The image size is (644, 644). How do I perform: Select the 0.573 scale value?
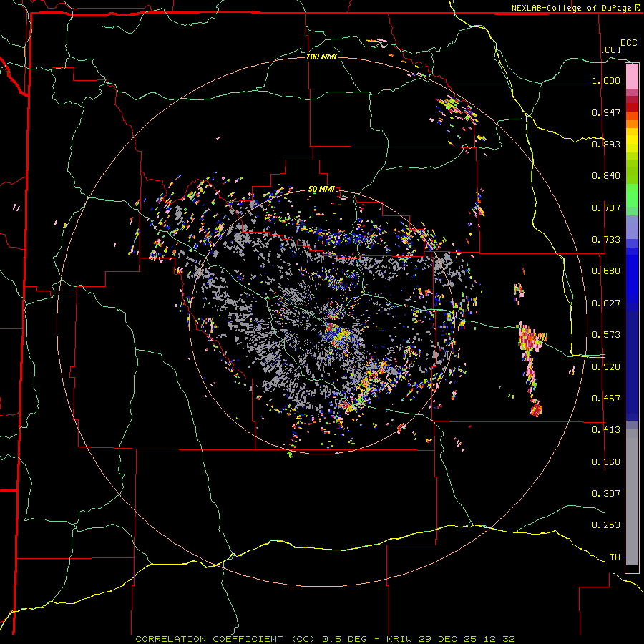pos(606,335)
